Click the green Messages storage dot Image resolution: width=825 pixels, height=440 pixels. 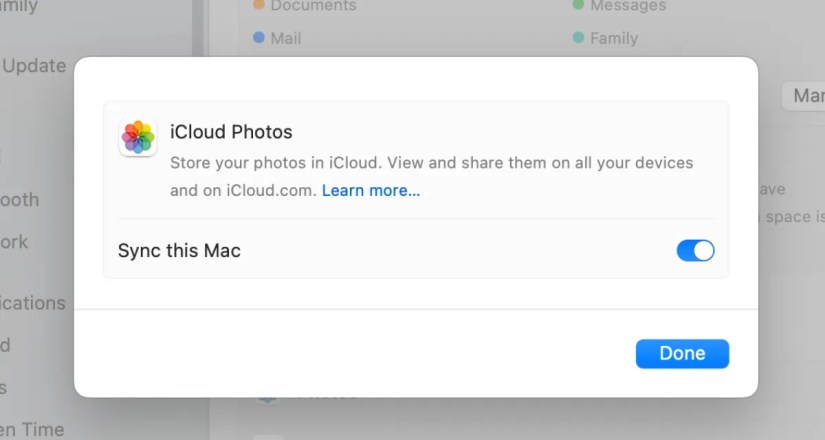(578, 6)
